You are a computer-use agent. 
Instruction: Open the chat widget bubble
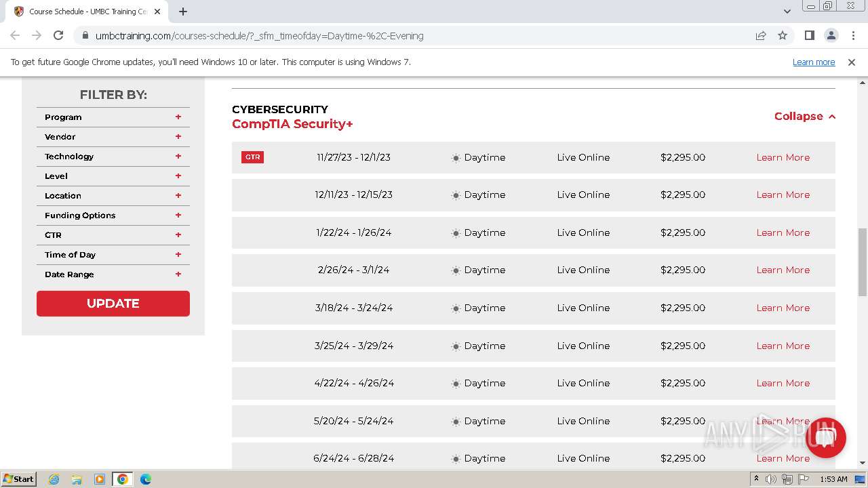(x=825, y=437)
